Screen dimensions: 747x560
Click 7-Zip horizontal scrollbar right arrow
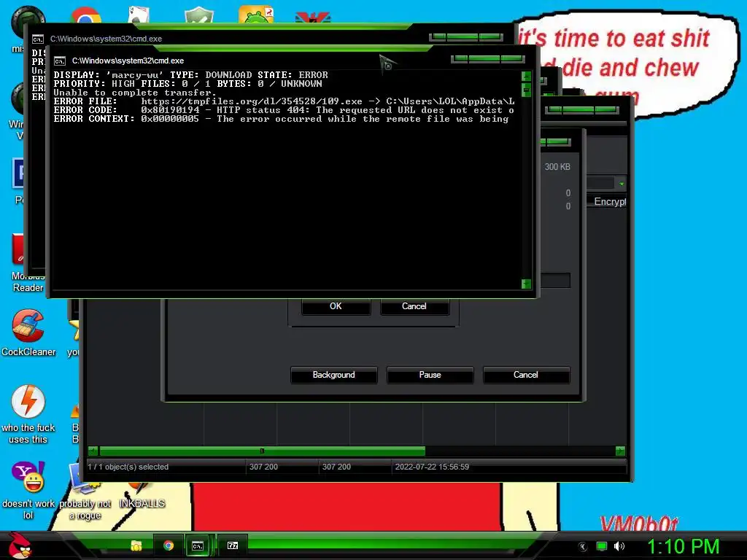[x=620, y=451]
